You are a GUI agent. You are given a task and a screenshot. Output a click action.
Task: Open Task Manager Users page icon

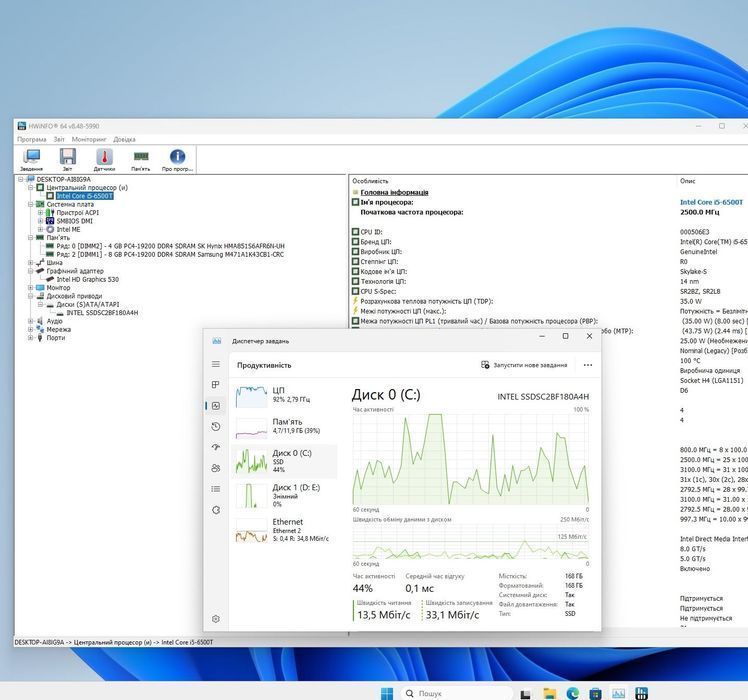coord(216,468)
